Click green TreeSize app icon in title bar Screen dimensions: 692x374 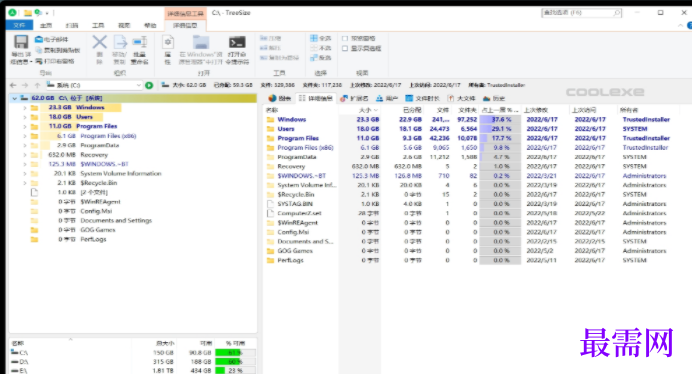click(x=12, y=13)
